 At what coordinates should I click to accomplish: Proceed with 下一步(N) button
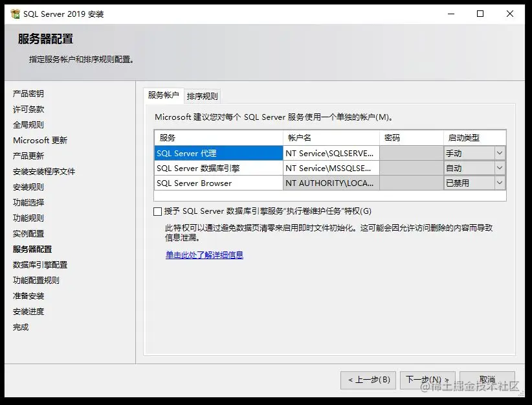pos(428,380)
